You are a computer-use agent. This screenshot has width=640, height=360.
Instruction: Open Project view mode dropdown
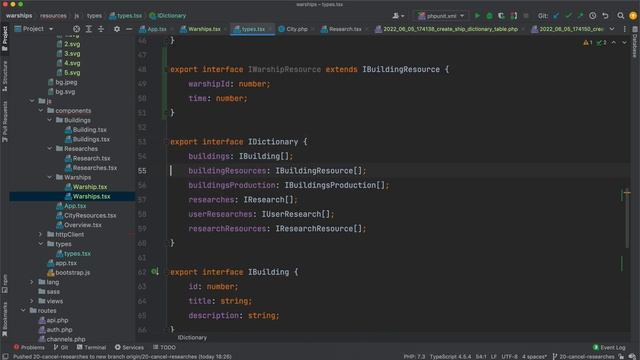(34, 29)
